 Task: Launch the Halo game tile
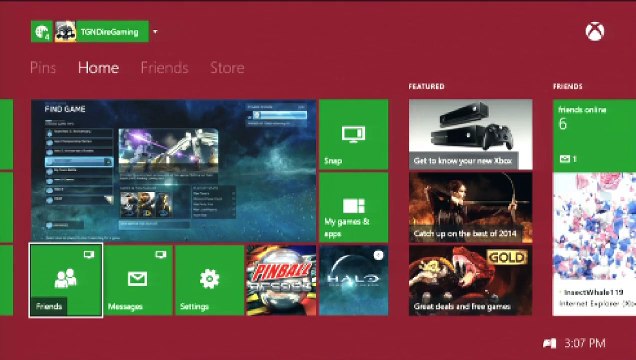point(354,280)
